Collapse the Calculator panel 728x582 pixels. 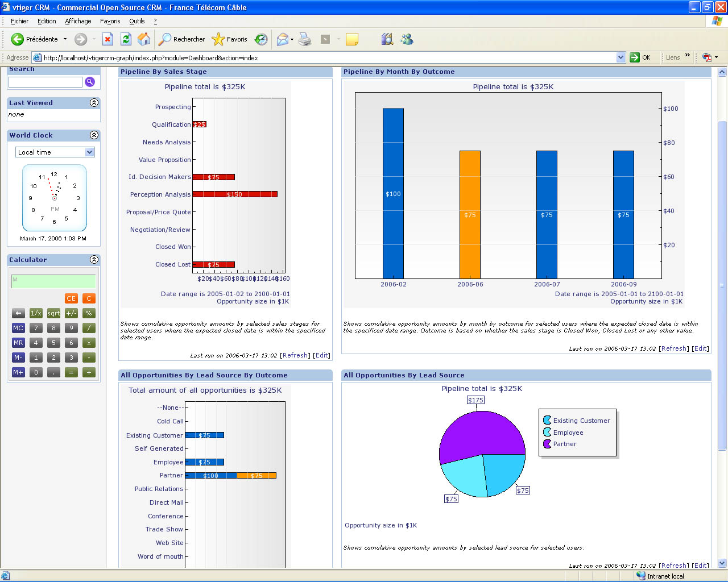point(94,260)
